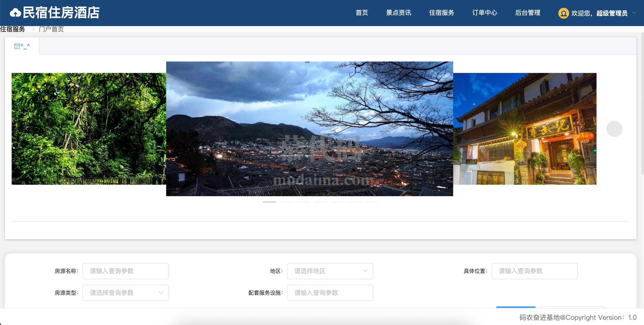644x325 pixels.
Task: Click the 配套服务设施 input field
Action: 330,293
